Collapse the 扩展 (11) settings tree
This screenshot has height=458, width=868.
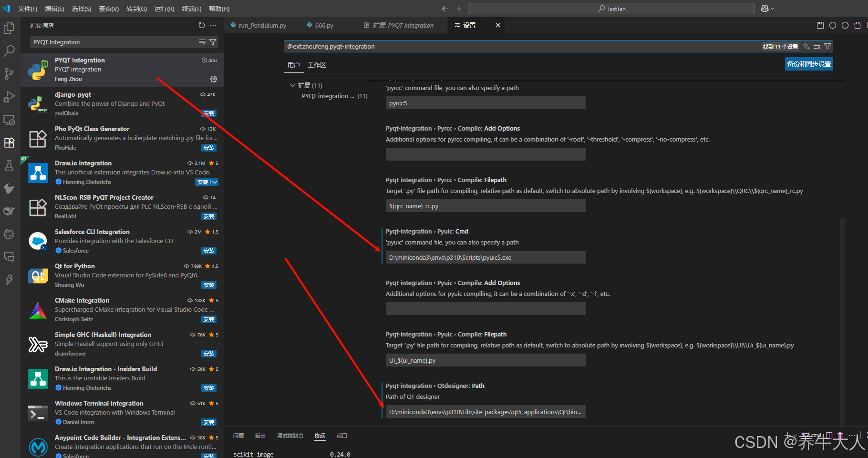tap(292, 85)
